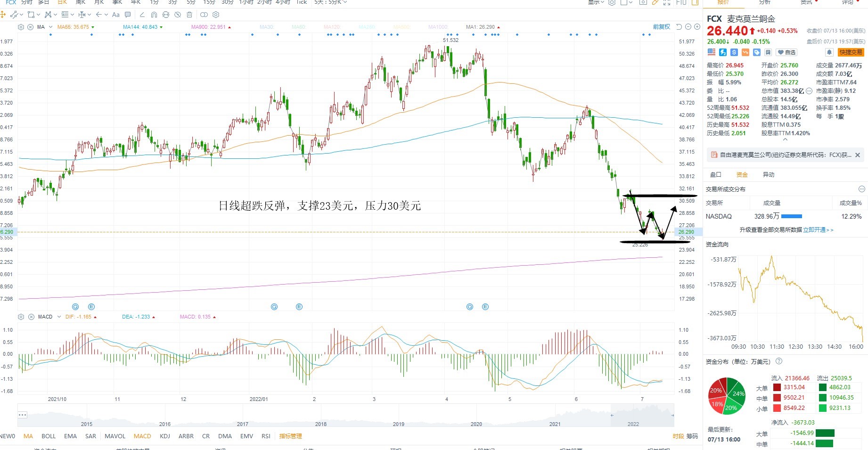Toggle the SAR overlay indicator
The width and height of the screenshot is (868, 450).
91,436
